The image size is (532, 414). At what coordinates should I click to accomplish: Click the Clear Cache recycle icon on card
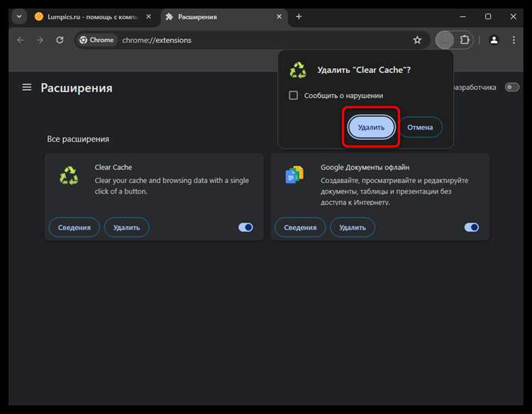[x=69, y=175]
